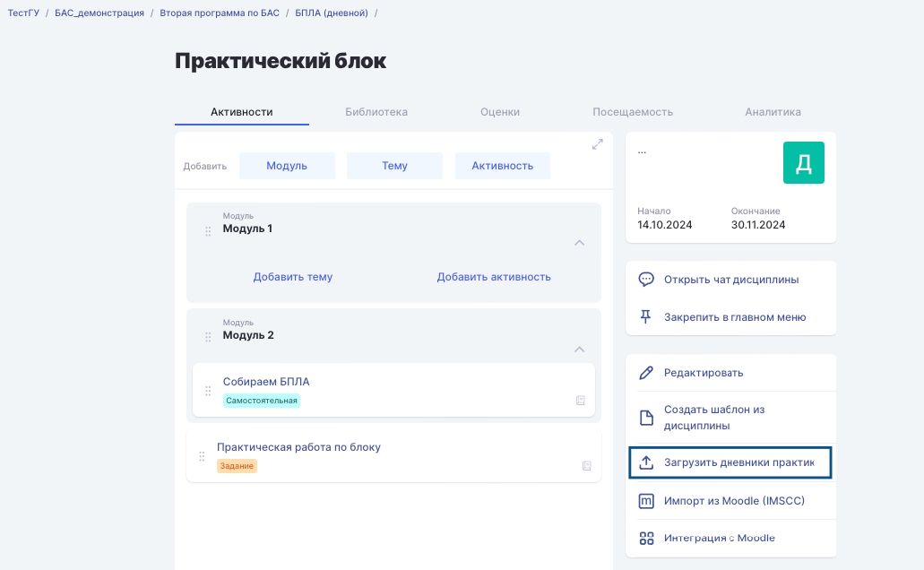Open the Оценки tab
Image resolution: width=924 pixels, height=570 pixels.
click(500, 112)
